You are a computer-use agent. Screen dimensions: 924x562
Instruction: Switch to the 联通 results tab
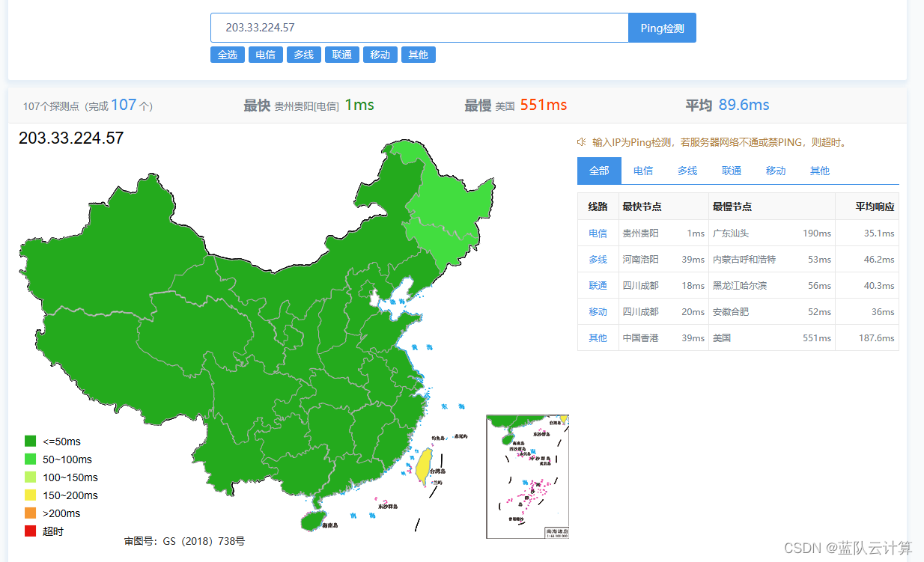731,171
